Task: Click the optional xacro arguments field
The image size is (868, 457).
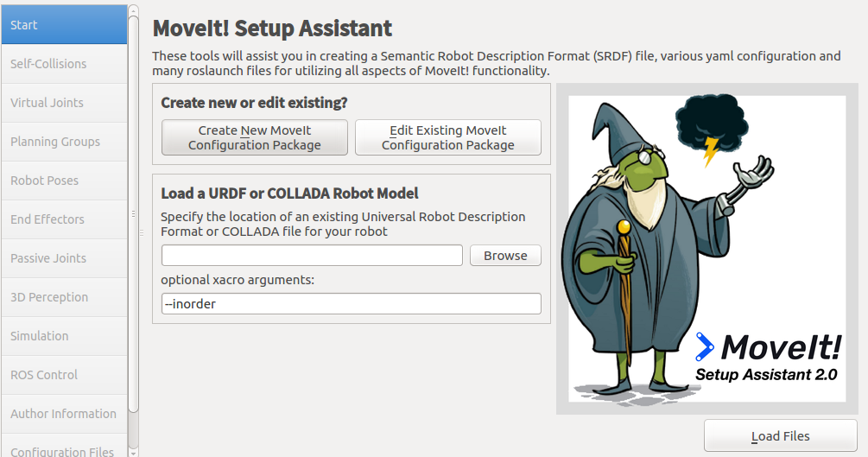Action: click(352, 303)
